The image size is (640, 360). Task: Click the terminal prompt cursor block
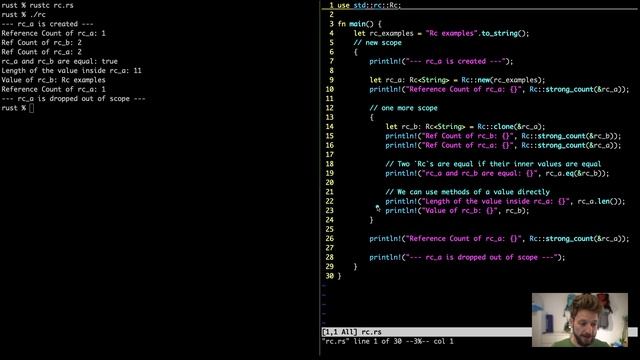coord(32,108)
